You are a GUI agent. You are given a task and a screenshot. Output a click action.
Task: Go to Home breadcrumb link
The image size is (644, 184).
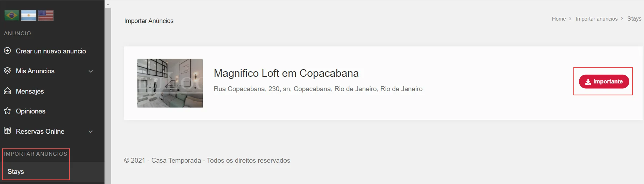point(559,19)
